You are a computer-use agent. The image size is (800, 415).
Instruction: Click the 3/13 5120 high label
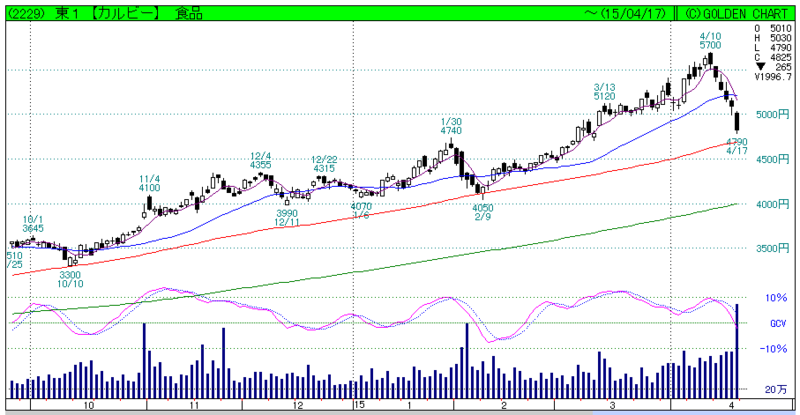click(x=604, y=92)
